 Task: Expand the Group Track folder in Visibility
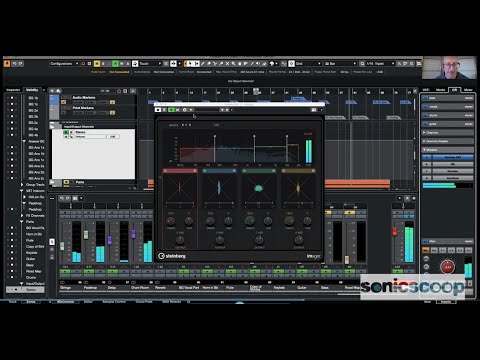coord(22,184)
